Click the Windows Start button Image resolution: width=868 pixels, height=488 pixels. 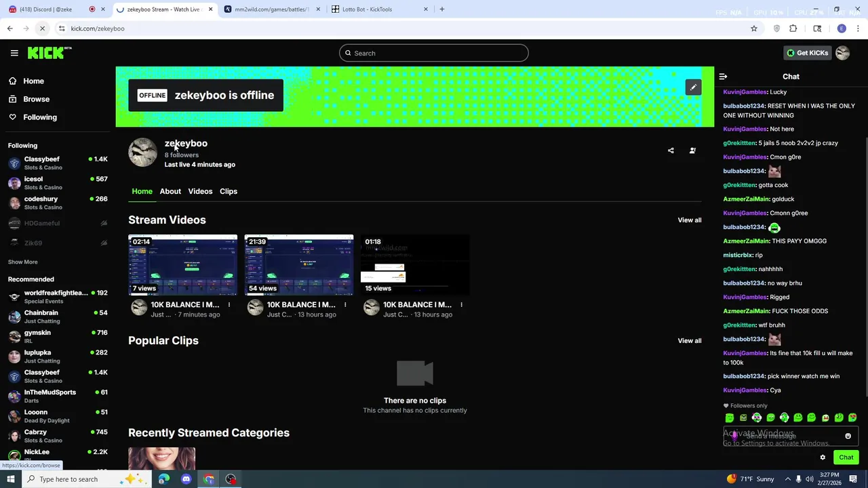pos(10,479)
